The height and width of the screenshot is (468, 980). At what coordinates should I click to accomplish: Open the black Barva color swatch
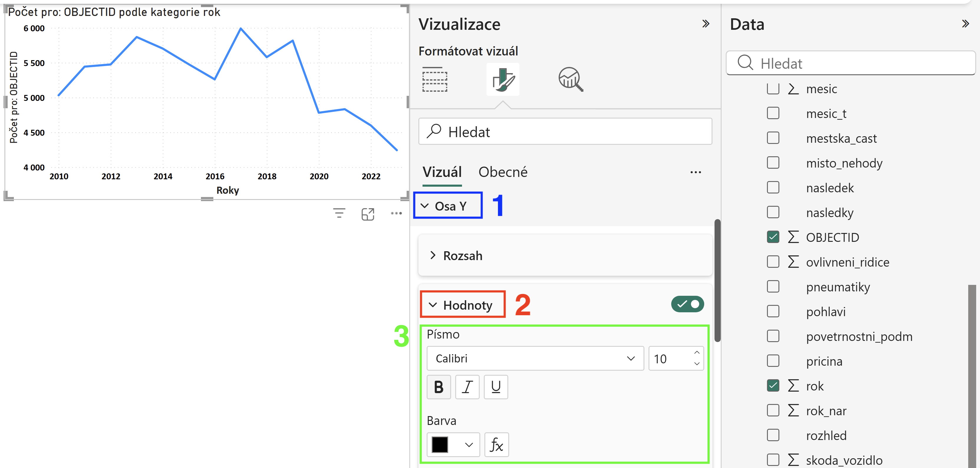tap(453, 444)
